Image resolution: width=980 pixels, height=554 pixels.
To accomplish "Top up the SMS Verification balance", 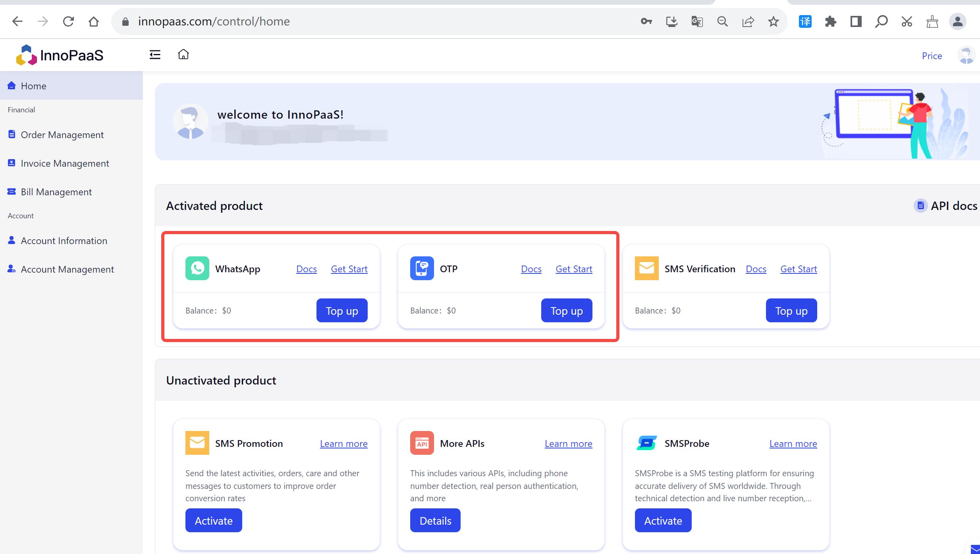I will (x=791, y=311).
